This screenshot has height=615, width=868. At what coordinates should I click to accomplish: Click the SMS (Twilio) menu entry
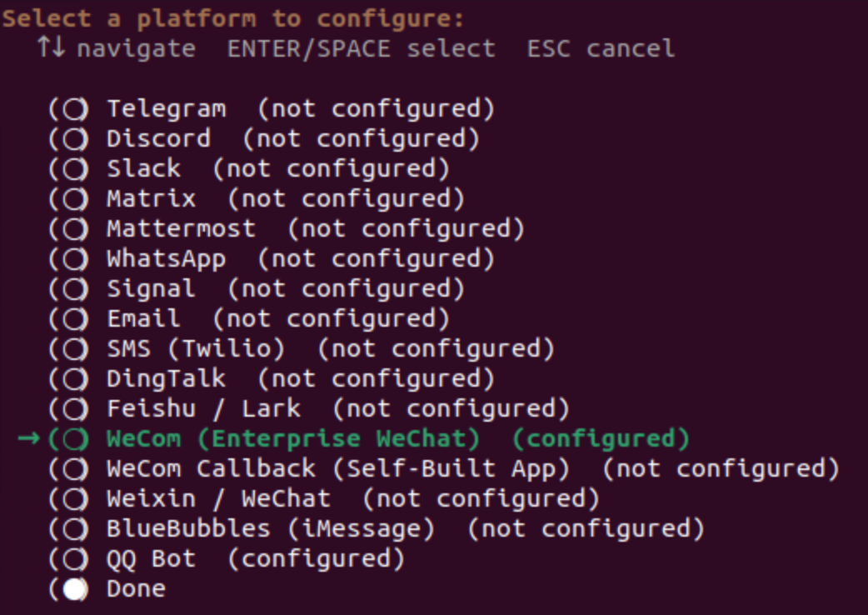[196, 349]
